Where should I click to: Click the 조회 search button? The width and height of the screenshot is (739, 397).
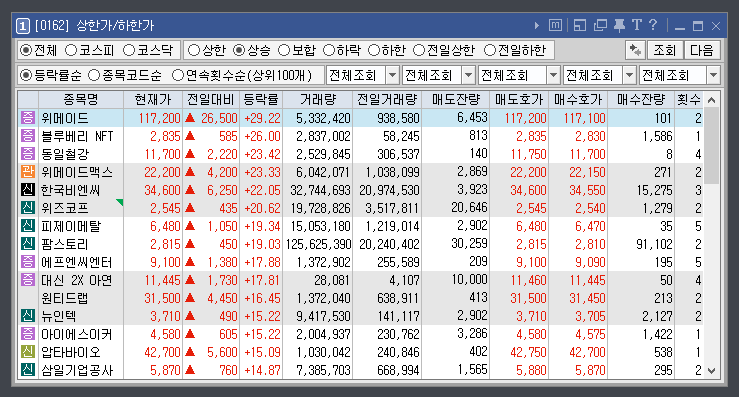pyautogui.click(x=665, y=50)
